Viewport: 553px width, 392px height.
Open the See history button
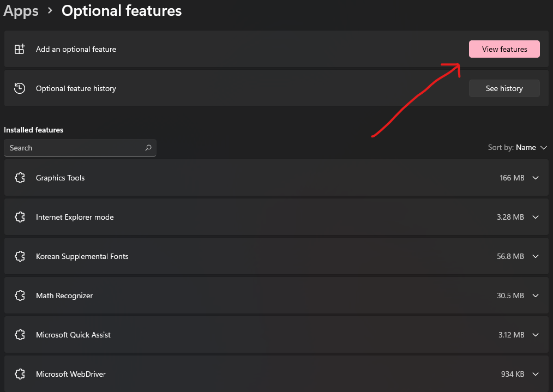click(x=504, y=88)
